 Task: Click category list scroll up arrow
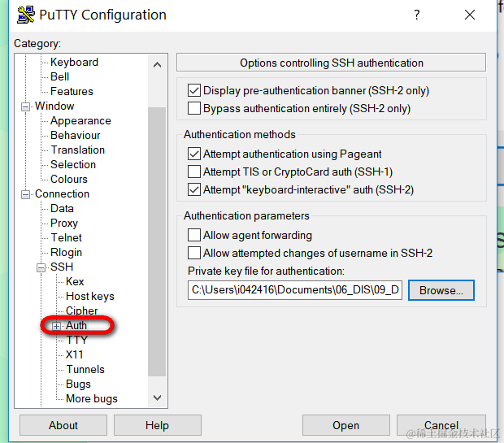point(157,65)
